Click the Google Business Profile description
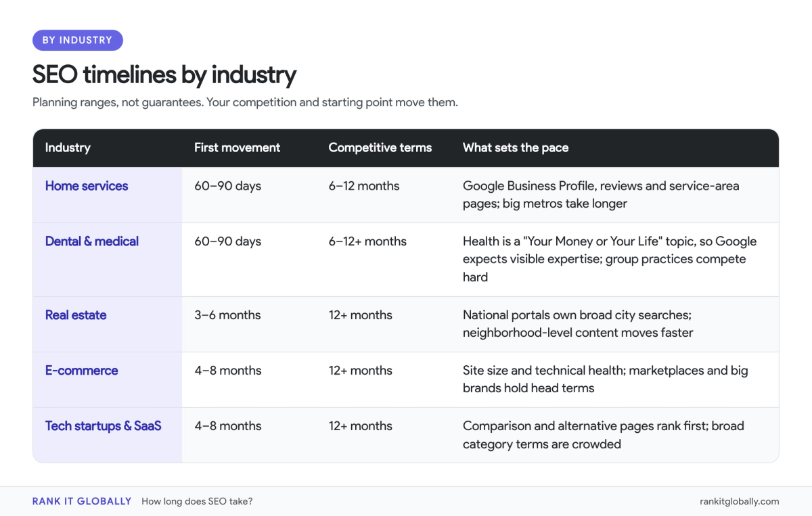This screenshot has width=812, height=516. pos(601,195)
